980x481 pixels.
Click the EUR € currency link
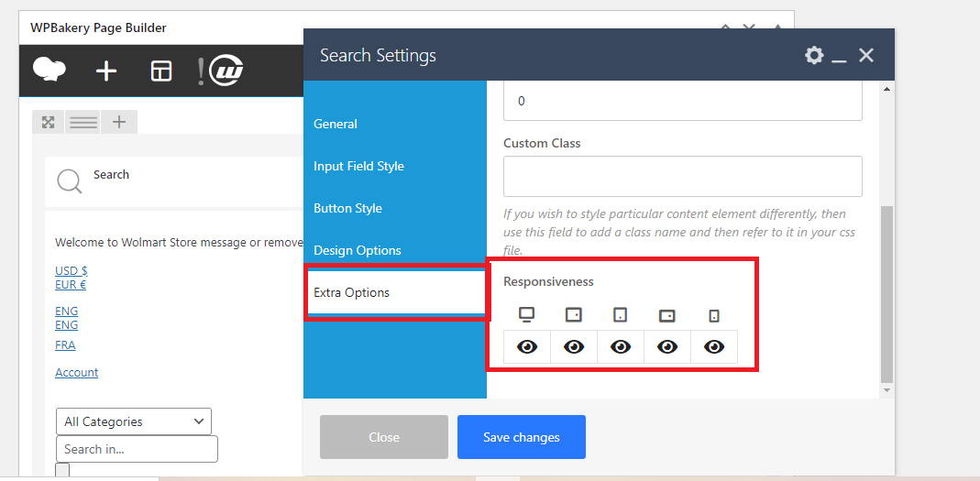71,284
